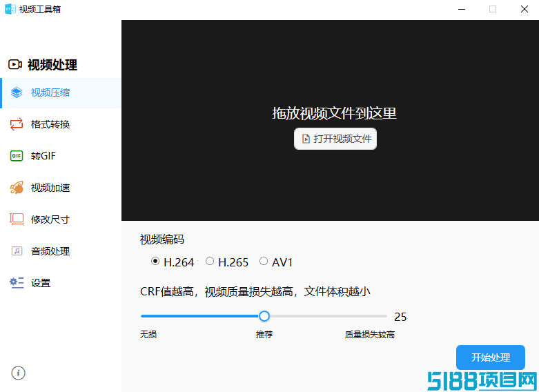539x392 pixels.
Task: Click the 格式转换 arrows icon
Action: click(17, 124)
